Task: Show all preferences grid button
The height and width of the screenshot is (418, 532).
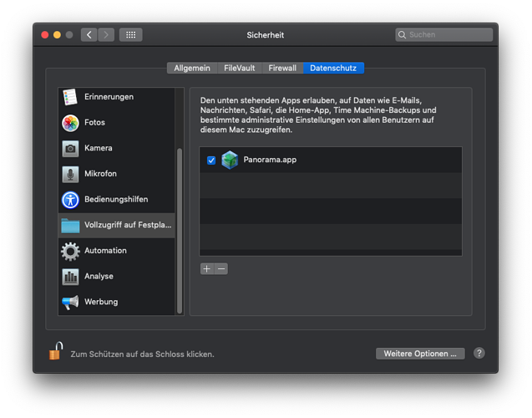Action: pos(130,34)
